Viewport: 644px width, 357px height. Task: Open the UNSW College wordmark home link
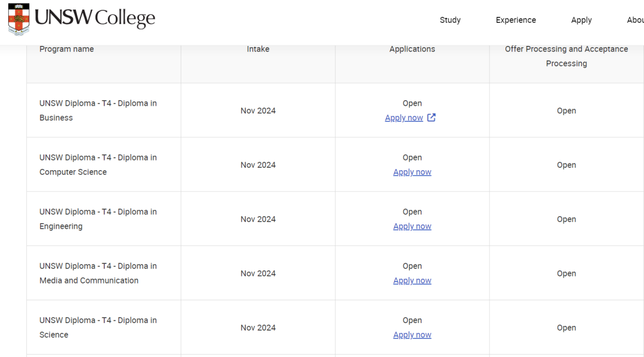(95, 18)
